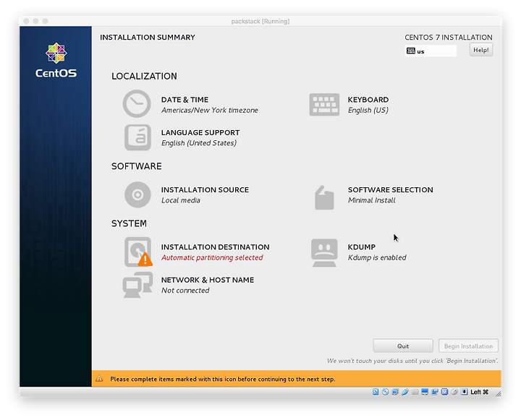Image resolution: width=521 pixels, height=420 pixels.
Task: Click the 'Left ⌘' host key label
Action: pyautogui.click(x=480, y=392)
